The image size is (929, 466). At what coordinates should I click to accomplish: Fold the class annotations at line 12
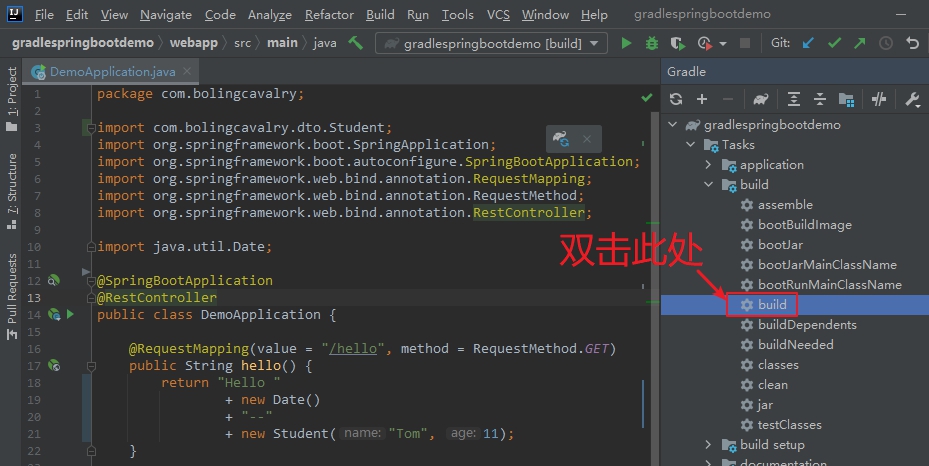[x=91, y=281]
